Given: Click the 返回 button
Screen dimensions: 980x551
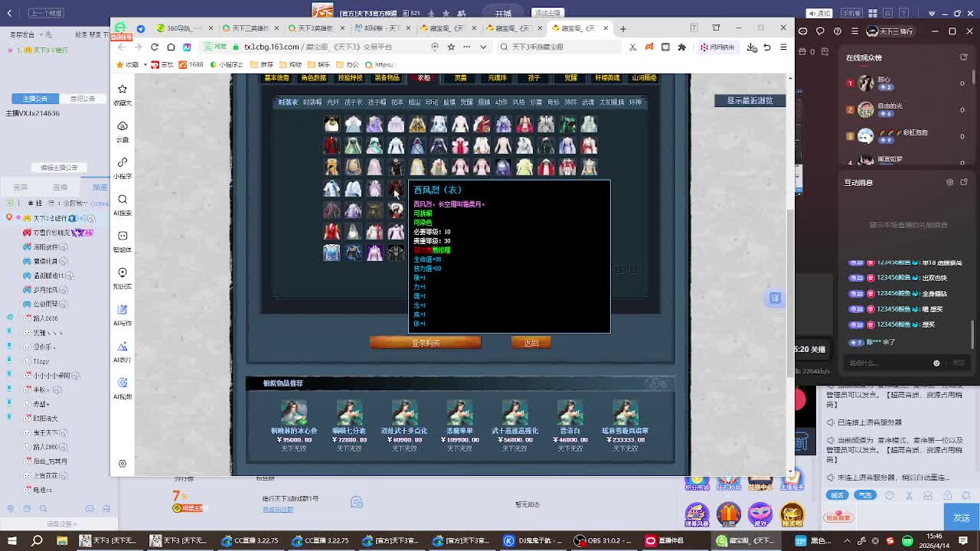Looking at the screenshot, I should click(531, 343).
